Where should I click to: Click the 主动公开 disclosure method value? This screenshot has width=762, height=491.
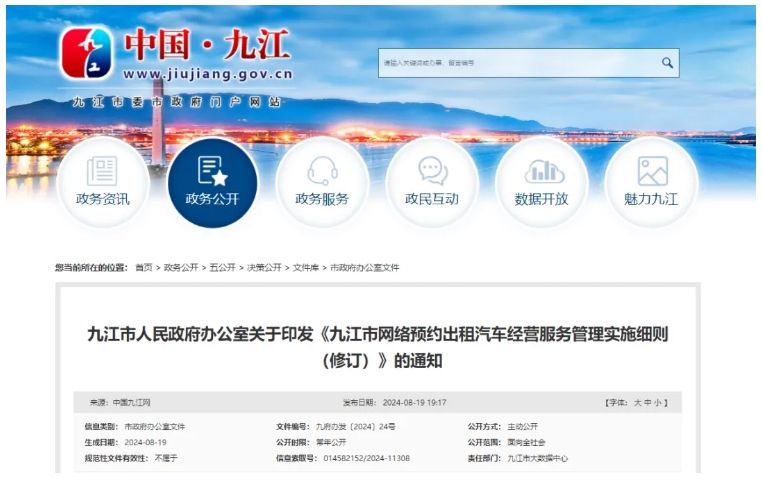522,426
